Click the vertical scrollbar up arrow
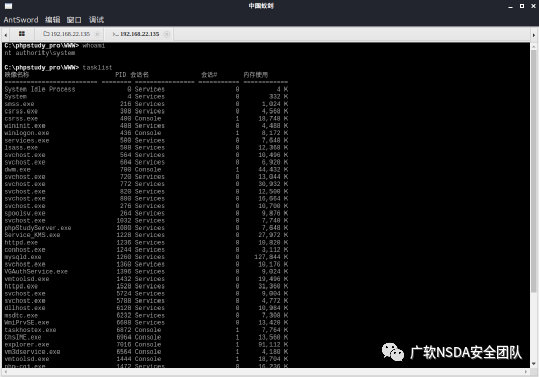The width and height of the screenshot is (539, 377). tap(534, 46)
